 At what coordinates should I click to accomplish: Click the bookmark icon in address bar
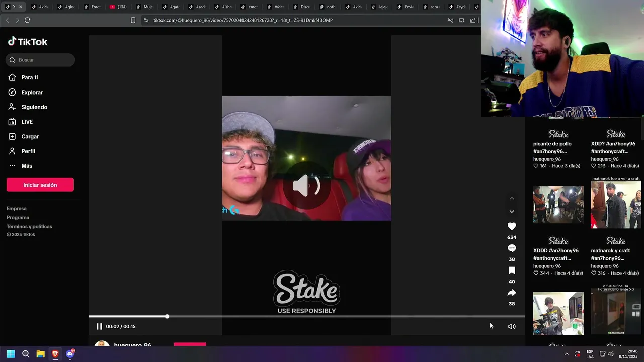pos(133,20)
